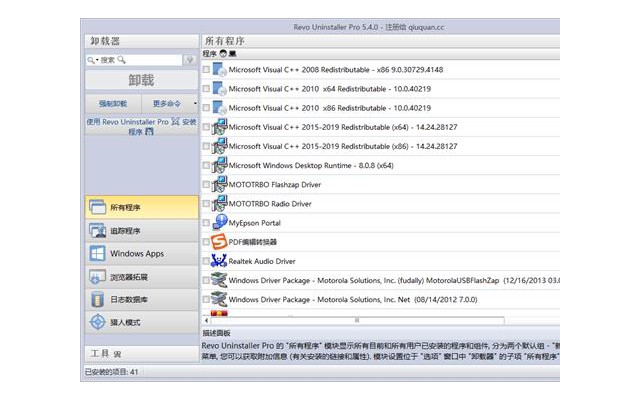
Task: Check Visual C++ 2010 x64 Redistributable checkbox
Action: point(206,89)
